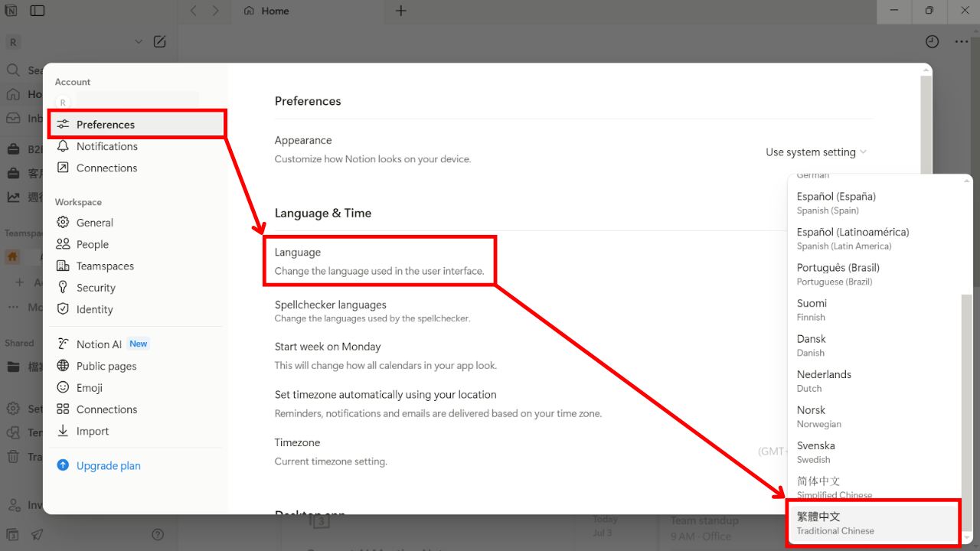Open help question mark icon

coord(158,534)
